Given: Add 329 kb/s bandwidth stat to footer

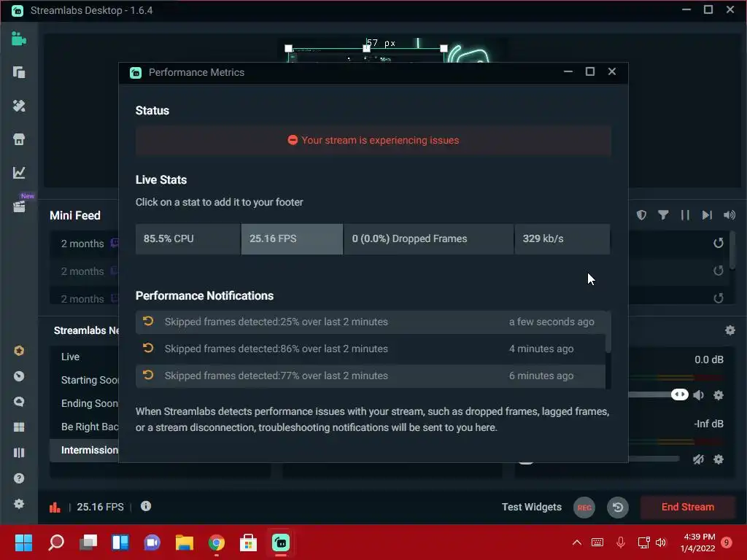Looking at the screenshot, I should (562, 239).
